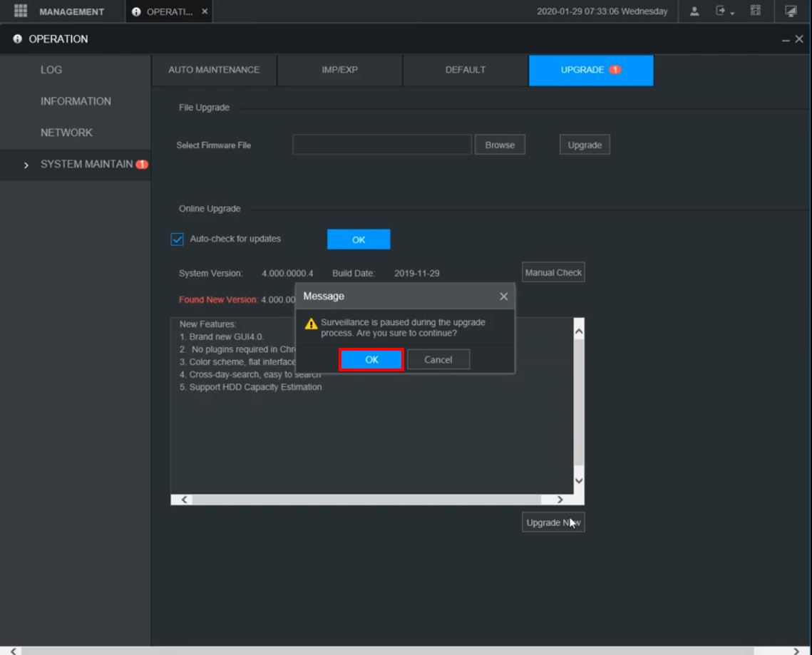
Task: Toggle Auto-check for updates checkbox
Action: [x=176, y=239]
